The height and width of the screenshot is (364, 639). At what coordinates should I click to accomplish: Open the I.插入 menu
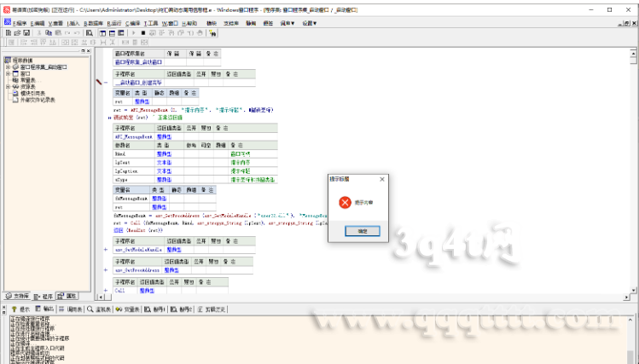(x=73, y=23)
